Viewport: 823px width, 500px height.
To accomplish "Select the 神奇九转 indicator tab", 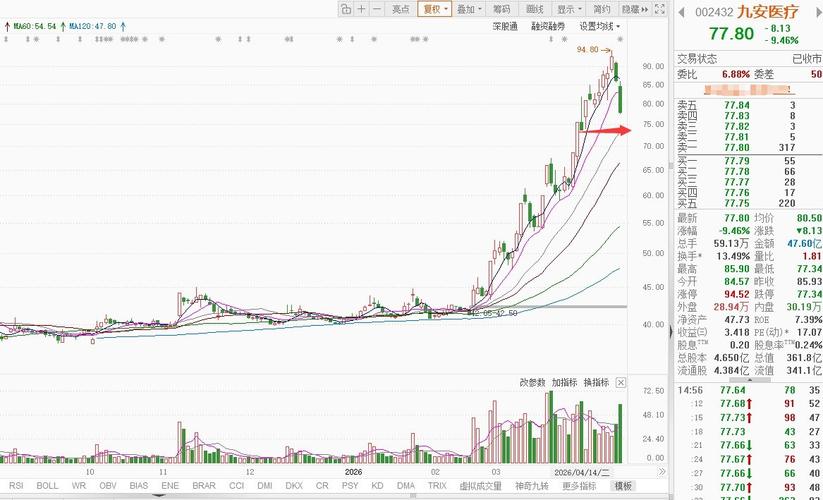I will click(x=531, y=486).
